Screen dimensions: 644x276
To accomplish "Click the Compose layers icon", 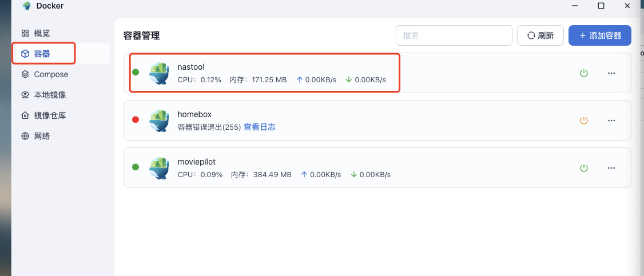I will [x=25, y=74].
